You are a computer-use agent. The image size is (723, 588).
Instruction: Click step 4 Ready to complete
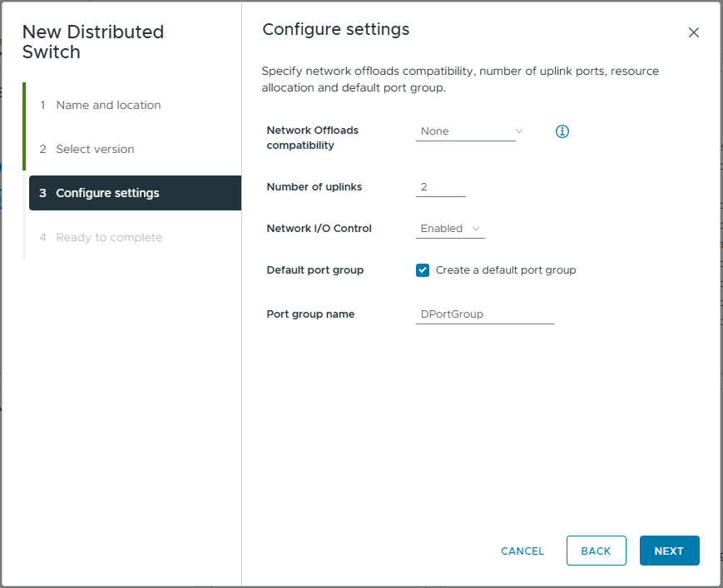click(109, 237)
